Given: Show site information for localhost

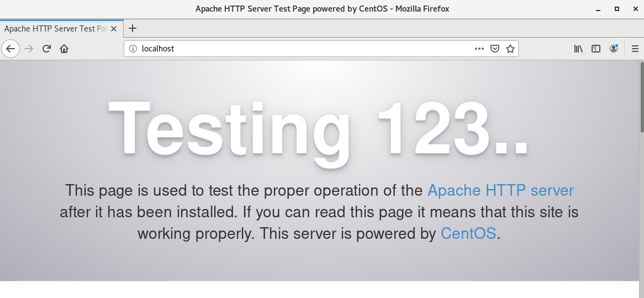Looking at the screenshot, I should coord(133,49).
